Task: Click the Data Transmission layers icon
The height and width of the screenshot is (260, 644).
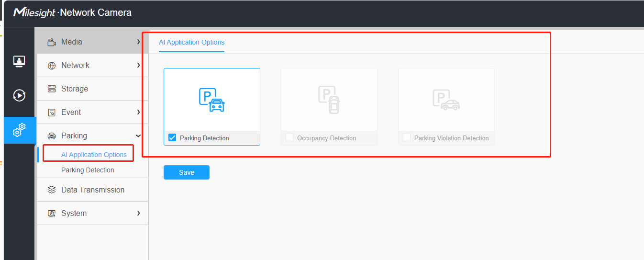Action: point(52,190)
